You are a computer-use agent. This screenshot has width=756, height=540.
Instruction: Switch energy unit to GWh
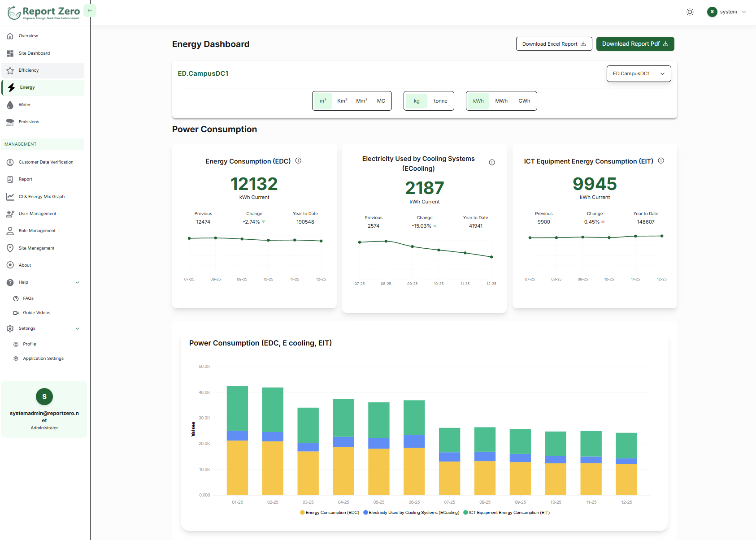(524, 101)
